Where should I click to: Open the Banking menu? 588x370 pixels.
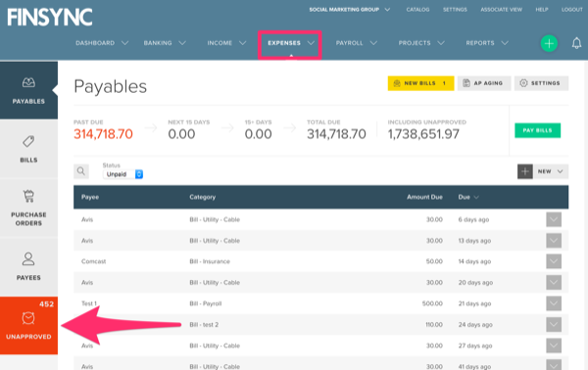(165, 43)
